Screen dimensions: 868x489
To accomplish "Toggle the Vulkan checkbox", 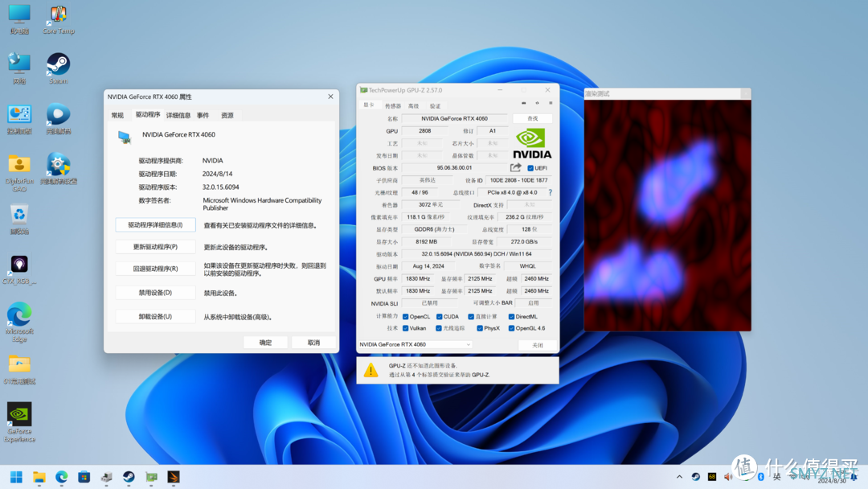I will [406, 328].
